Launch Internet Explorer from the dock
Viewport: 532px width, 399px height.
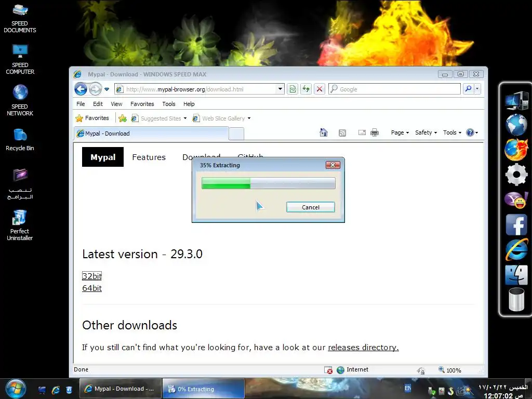[x=516, y=249]
